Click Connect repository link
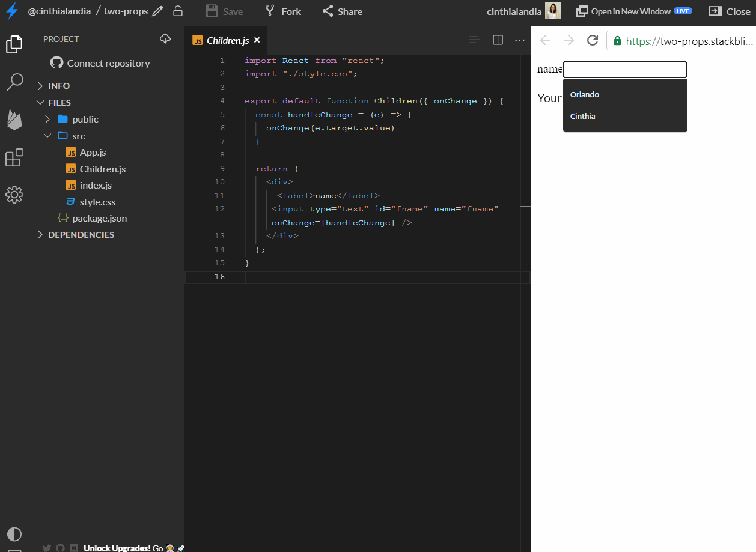Screen dimensions: 756x552 point(108,63)
